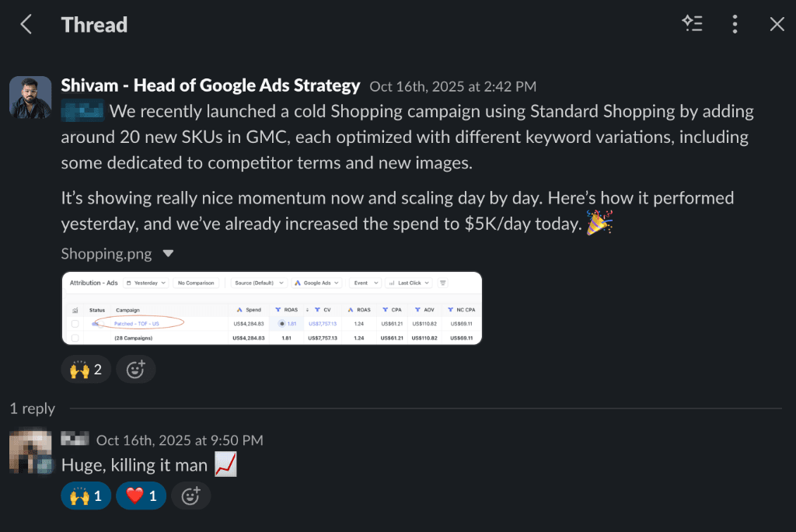This screenshot has height=532, width=796.
Task: Click the filter icon in the Attribution toolbar
Action: point(443,283)
